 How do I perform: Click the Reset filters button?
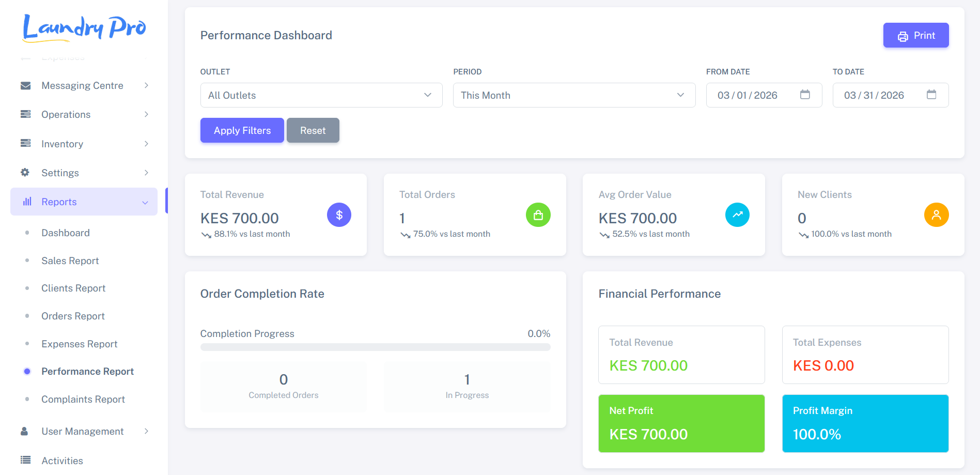[x=313, y=130]
